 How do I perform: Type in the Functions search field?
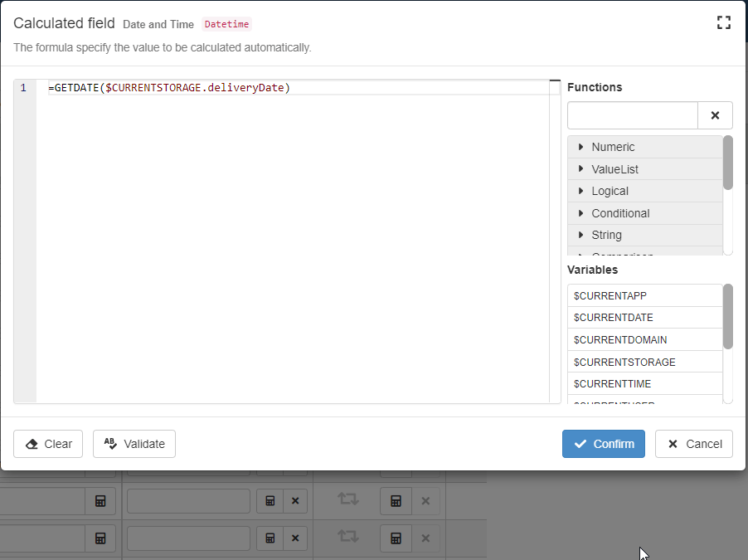[633, 115]
